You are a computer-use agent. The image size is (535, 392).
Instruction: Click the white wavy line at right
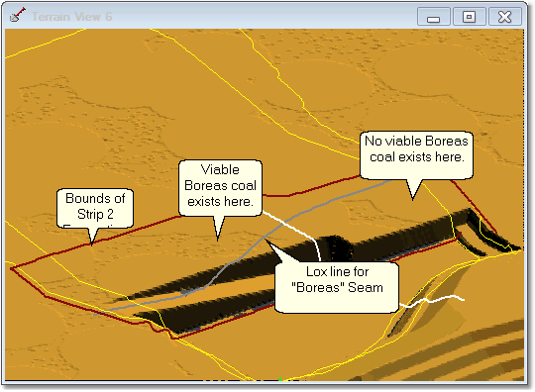pyautogui.click(x=433, y=300)
